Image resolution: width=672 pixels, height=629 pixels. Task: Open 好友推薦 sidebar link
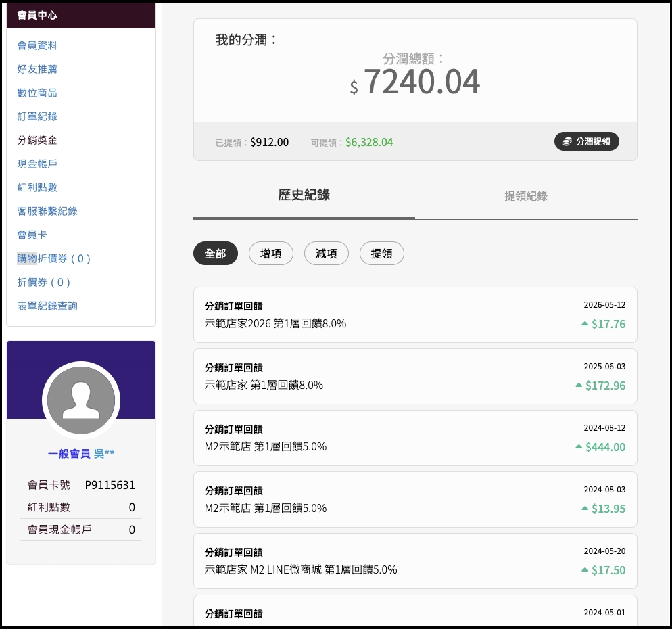[x=37, y=69]
